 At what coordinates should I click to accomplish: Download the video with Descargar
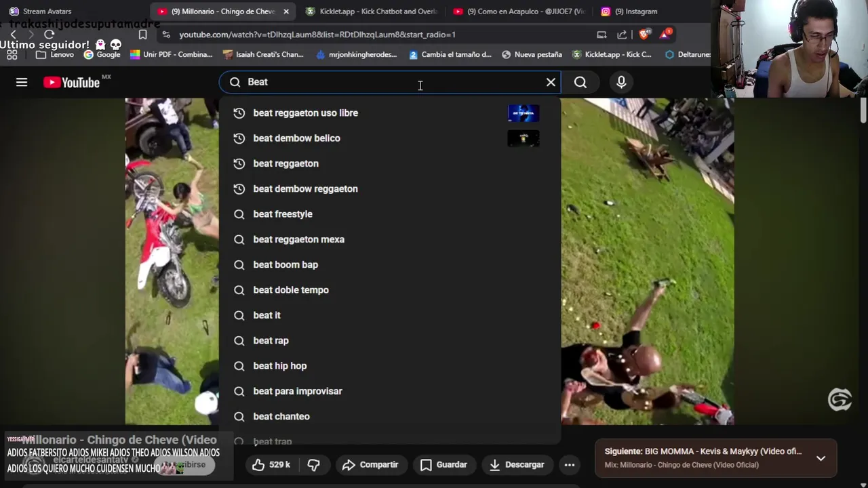tap(517, 464)
